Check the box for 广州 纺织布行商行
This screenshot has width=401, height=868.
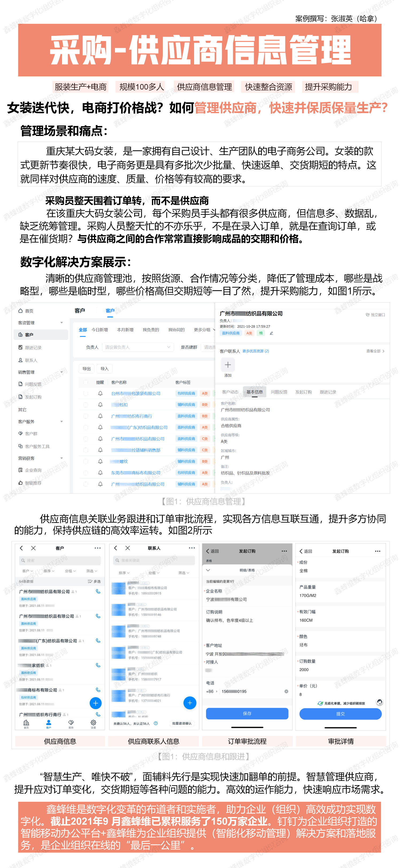pyautogui.click(x=86, y=416)
